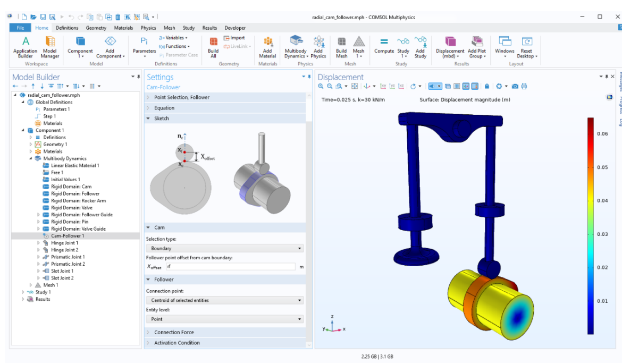Open the Functions dropdown button
Viewport: 622px width, 364px height.
click(x=174, y=46)
